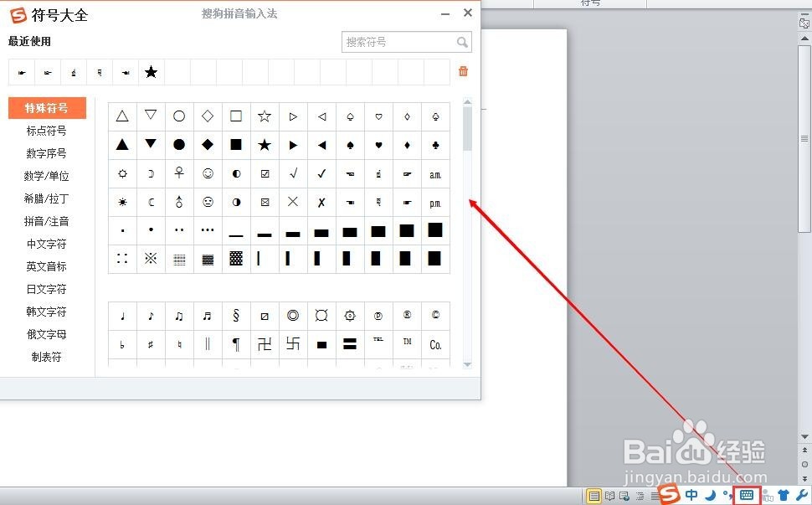Select the trademark TM symbol
This screenshot has height=505, width=812.
(x=407, y=343)
